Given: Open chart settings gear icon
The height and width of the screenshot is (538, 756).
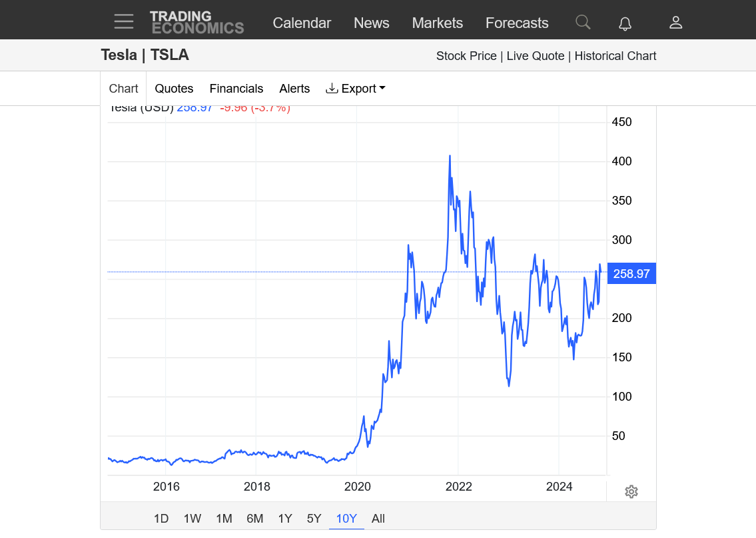Looking at the screenshot, I should 631,492.
